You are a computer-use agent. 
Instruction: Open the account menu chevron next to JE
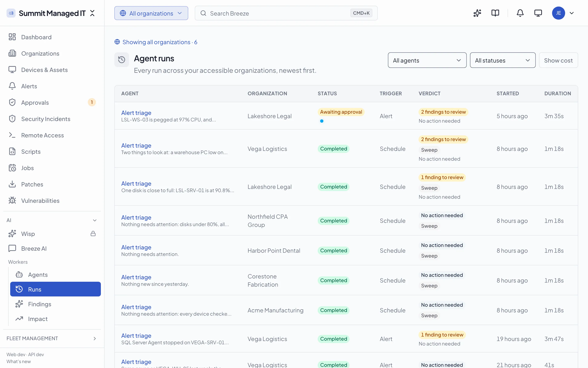tap(572, 13)
